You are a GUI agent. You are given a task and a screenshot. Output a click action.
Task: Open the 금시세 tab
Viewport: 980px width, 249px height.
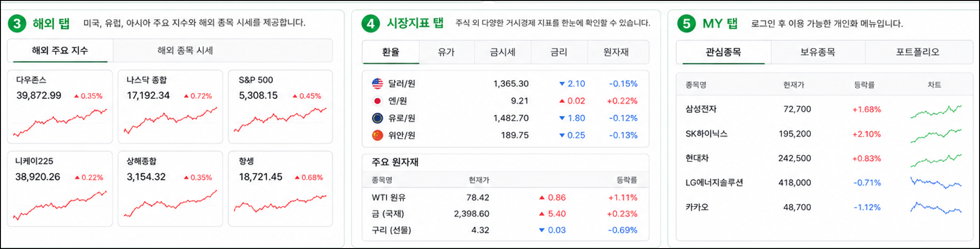(x=503, y=52)
